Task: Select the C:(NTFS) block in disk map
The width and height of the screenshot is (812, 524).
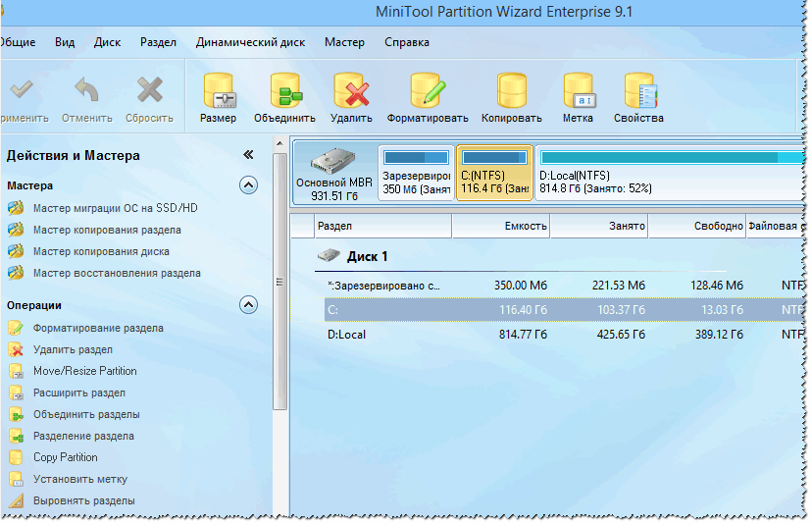Action: click(x=494, y=173)
